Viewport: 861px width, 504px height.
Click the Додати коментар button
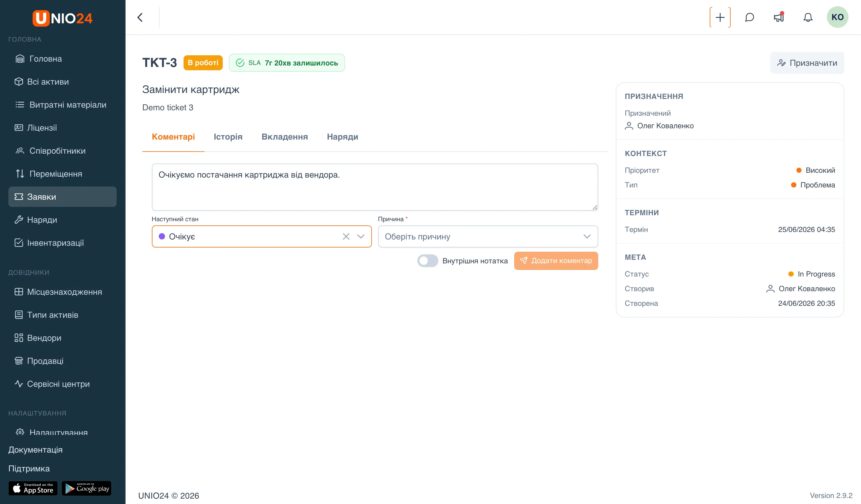coord(556,261)
